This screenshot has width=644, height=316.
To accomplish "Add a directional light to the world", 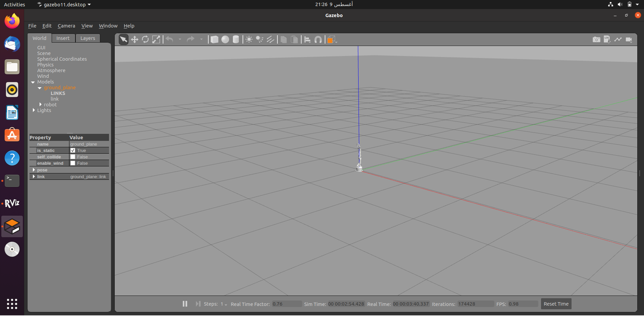I will coord(271,39).
